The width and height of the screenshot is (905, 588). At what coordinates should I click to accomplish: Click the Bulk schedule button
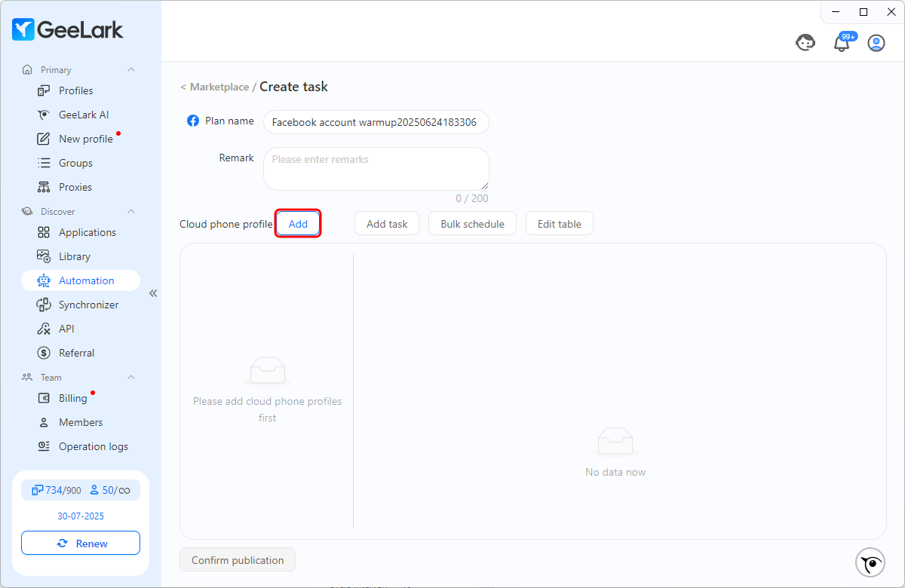472,224
